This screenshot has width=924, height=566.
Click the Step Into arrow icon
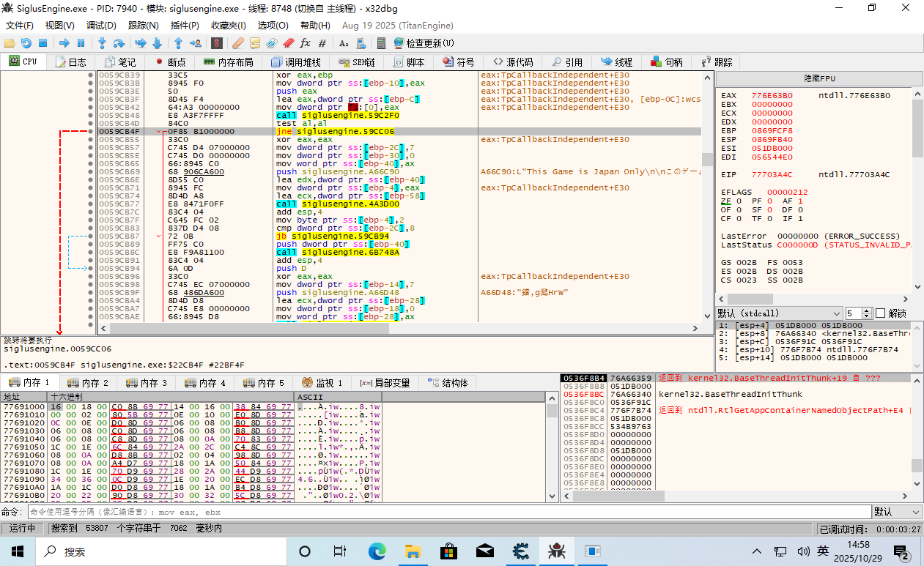(102, 43)
